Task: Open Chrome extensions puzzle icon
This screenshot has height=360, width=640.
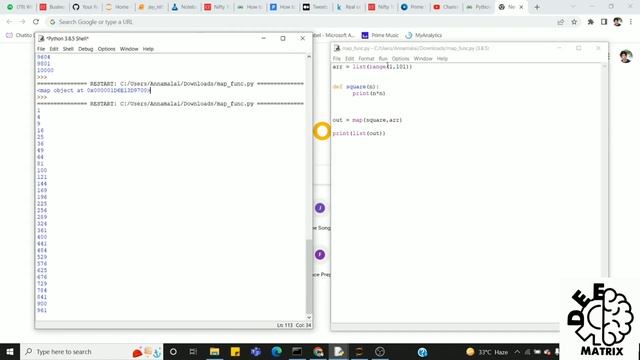Action: 590,22
